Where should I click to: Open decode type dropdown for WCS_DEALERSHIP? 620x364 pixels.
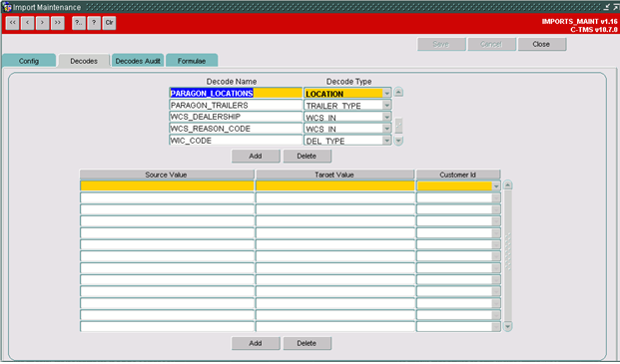coord(387,117)
